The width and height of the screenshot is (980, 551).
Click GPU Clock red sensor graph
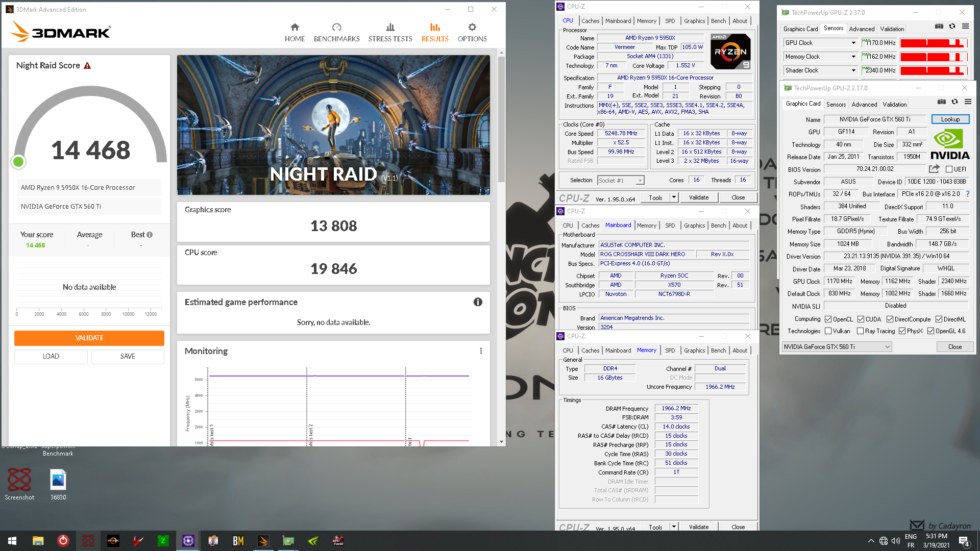[933, 43]
